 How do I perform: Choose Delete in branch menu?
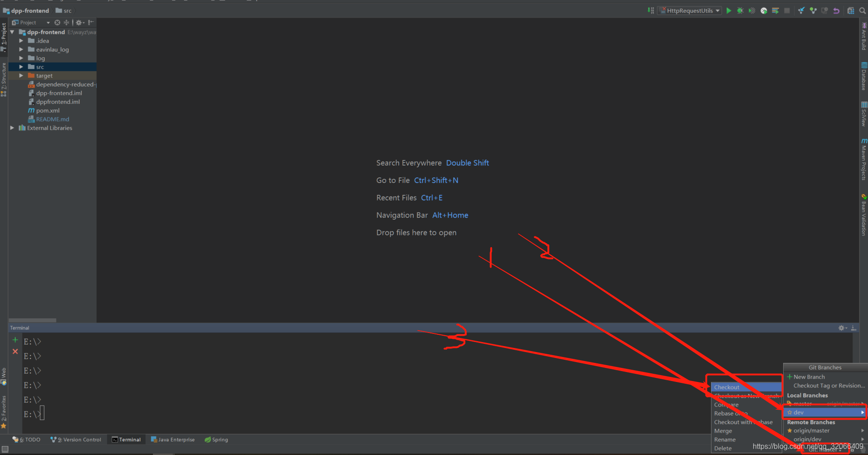(x=746, y=448)
